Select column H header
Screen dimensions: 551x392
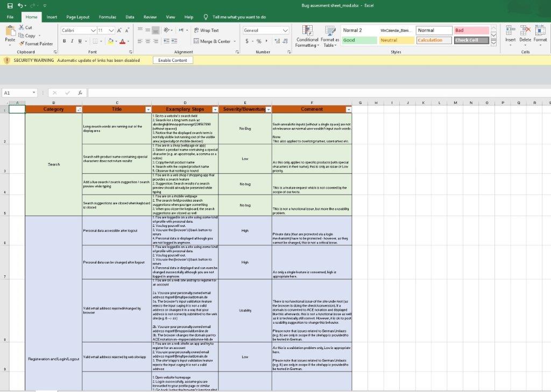376,103
